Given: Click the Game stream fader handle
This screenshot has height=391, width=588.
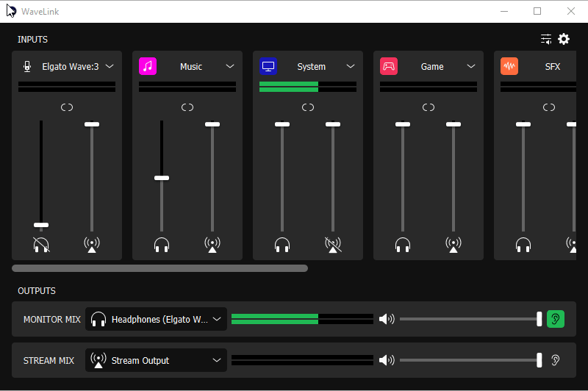Looking at the screenshot, I should (453, 124).
